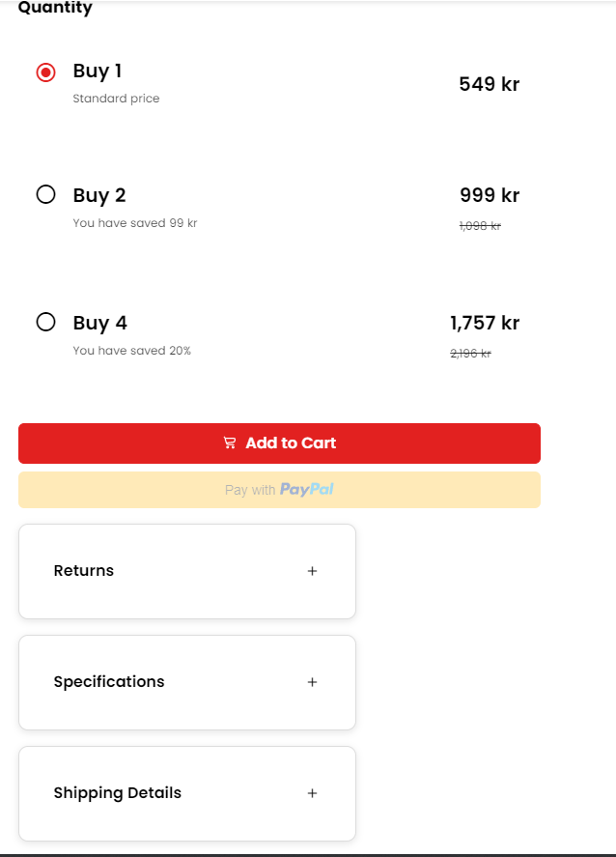This screenshot has height=857, width=616.
Task: Expand the Shipping Details label
Action: pyautogui.click(x=117, y=793)
